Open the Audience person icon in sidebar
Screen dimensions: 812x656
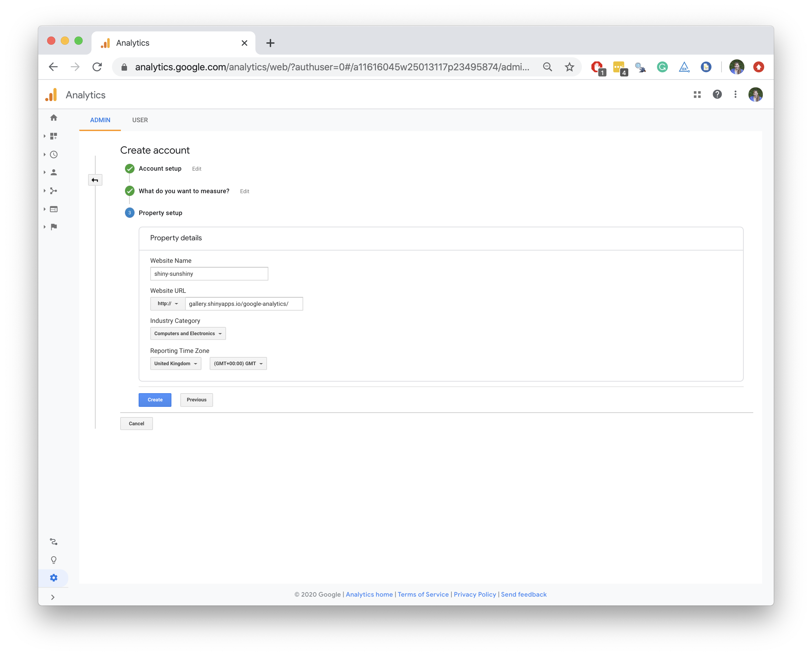click(54, 172)
